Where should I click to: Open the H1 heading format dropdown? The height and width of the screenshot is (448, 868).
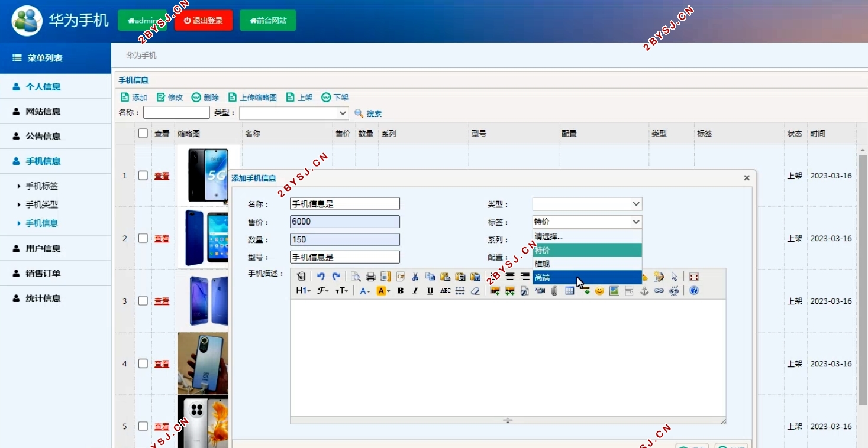click(304, 291)
